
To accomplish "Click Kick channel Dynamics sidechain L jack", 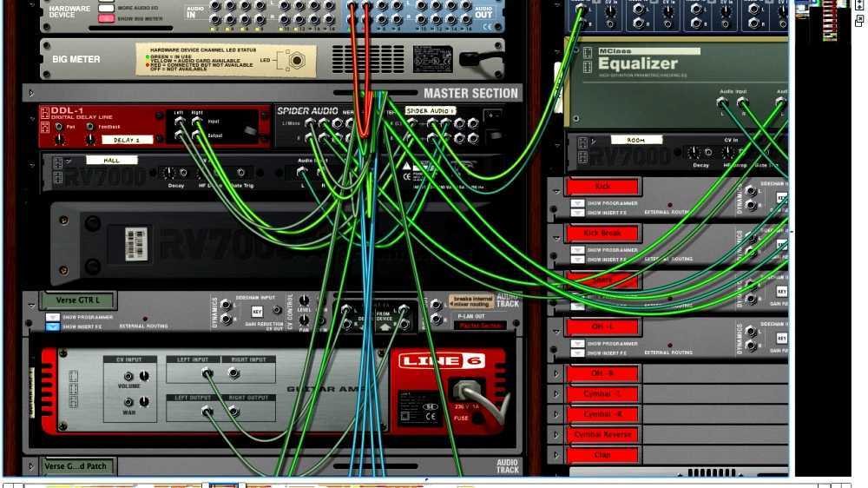I will pyautogui.click(x=750, y=191).
